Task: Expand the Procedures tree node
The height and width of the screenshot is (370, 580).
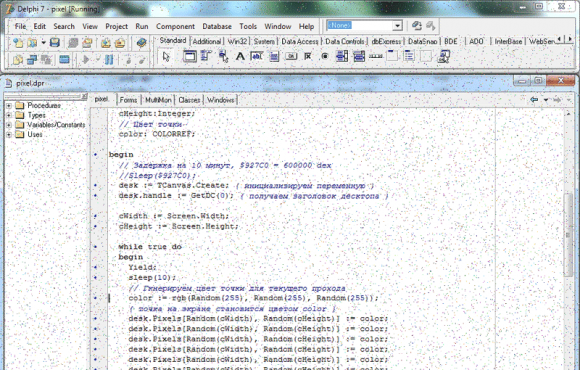Action: (9, 105)
